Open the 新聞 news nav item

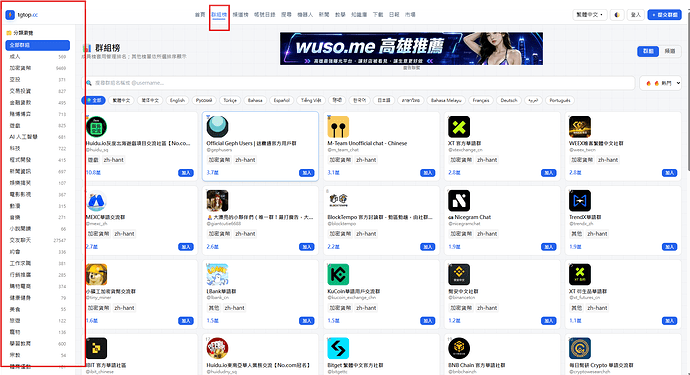click(x=324, y=15)
